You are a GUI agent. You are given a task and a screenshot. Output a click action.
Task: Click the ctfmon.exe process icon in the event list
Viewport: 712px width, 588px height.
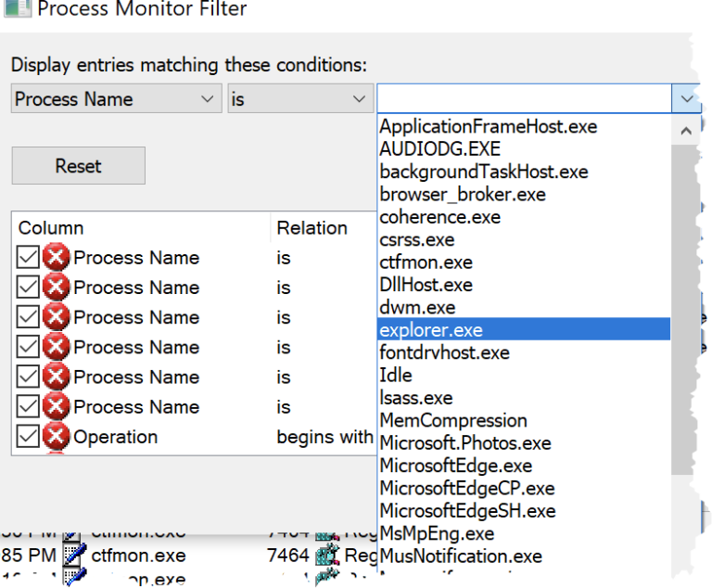pyautogui.click(x=74, y=556)
